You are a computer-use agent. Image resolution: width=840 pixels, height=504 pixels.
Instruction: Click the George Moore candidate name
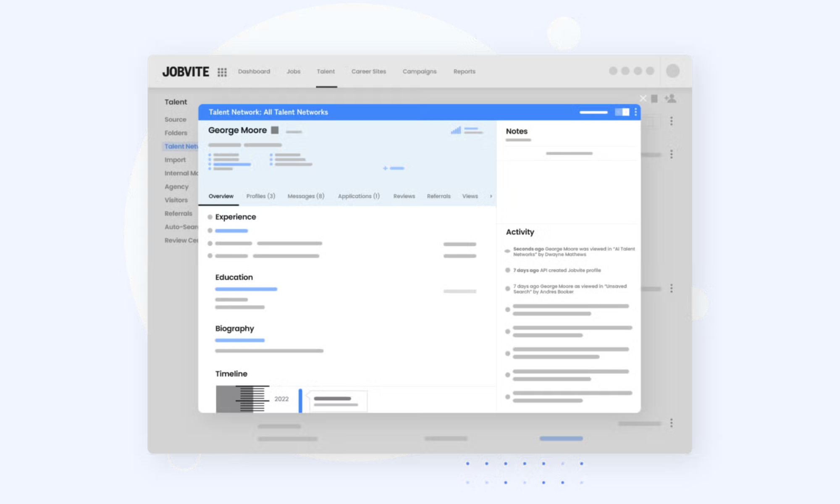237,130
